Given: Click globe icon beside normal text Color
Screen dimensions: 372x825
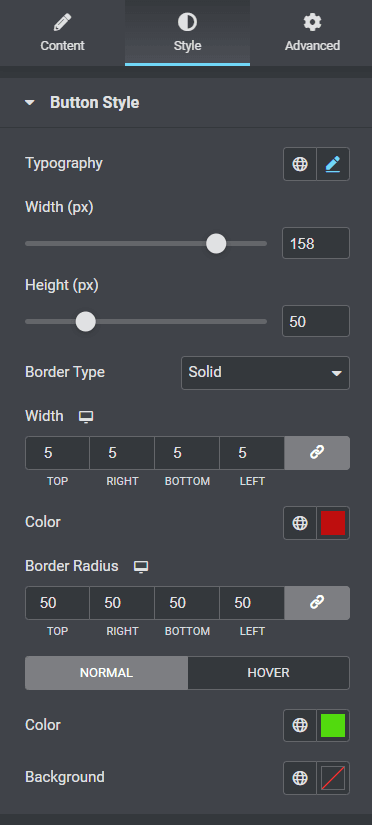Looking at the screenshot, I should [x=300, y=726].
